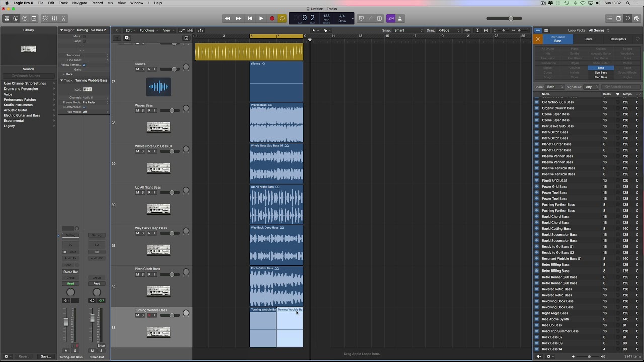Go to beginning of project
644x362 pixels.
point(250,18)
